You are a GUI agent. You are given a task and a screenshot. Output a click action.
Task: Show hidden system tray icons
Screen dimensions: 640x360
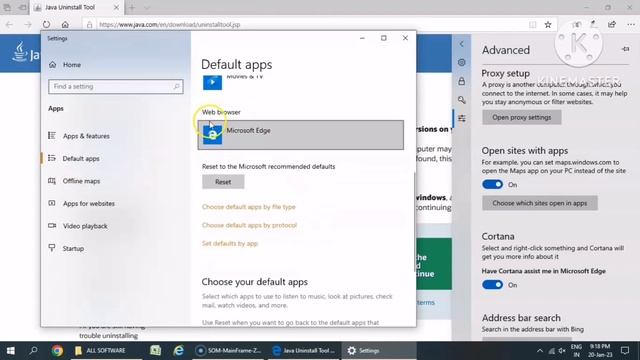[x=540, y=351]
